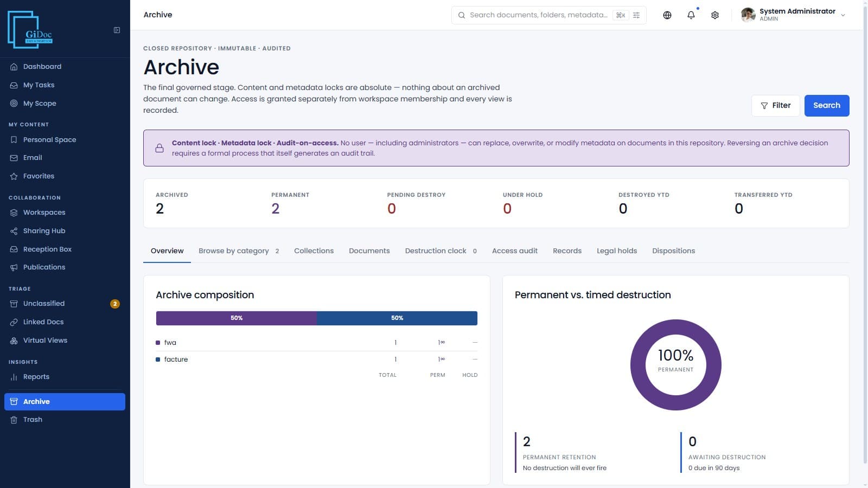This screenshot has height=488, width=868.
Task: Open language selector globe icon
Action: (x=667, y=15)
